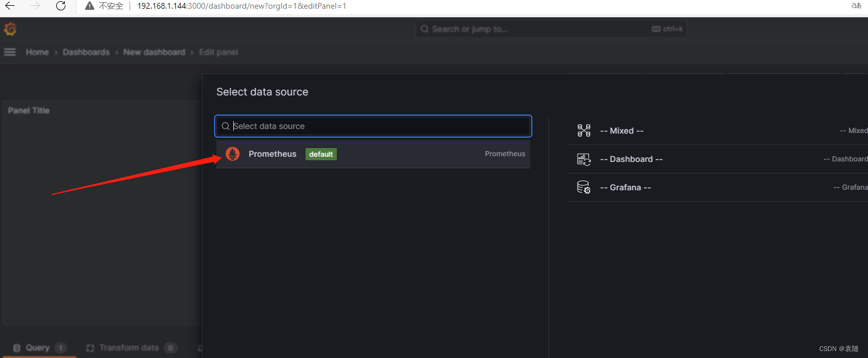Select the -- Mixed -- data source

coord(718,131)
